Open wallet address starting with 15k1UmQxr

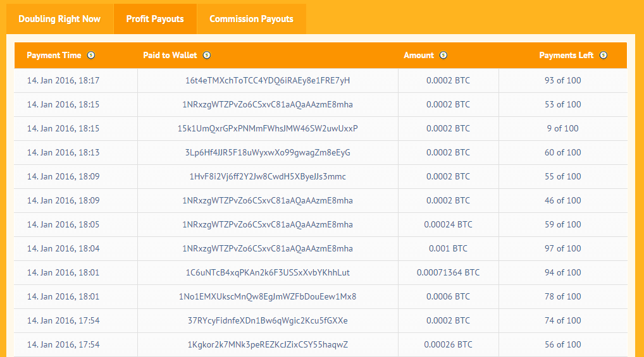[268, 129]
